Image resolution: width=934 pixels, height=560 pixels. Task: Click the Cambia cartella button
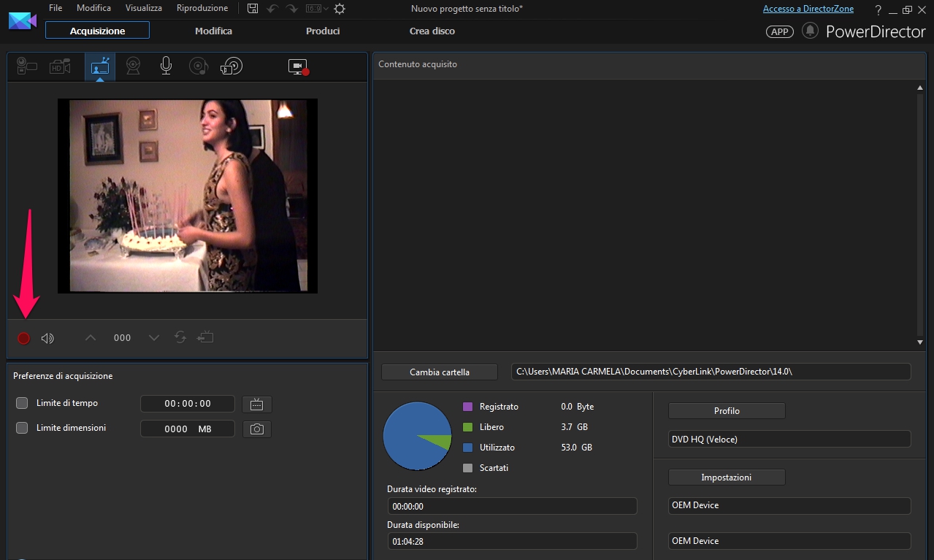point(439,372)
